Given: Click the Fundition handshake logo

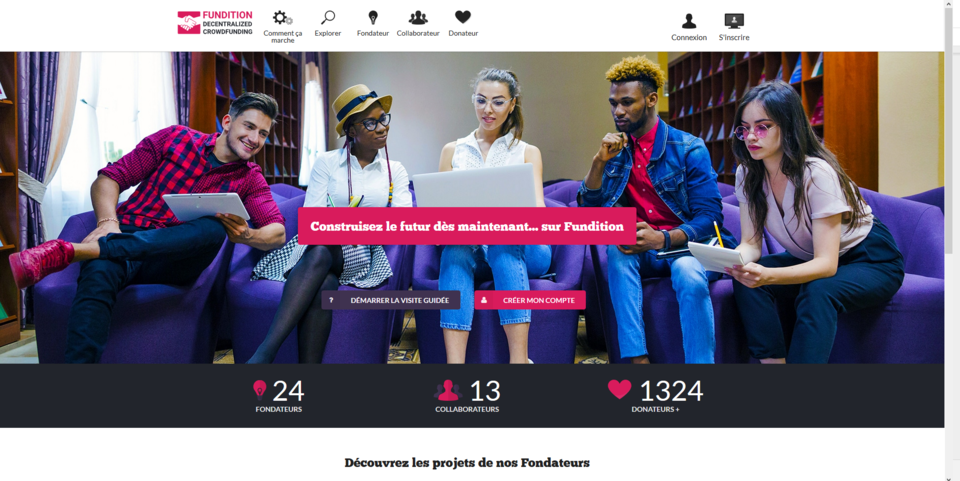Looking at the screenshot, I should pos(189,23).
